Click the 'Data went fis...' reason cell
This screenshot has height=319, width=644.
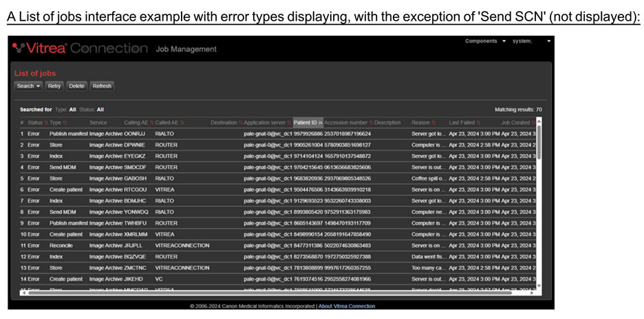point(429,256)
